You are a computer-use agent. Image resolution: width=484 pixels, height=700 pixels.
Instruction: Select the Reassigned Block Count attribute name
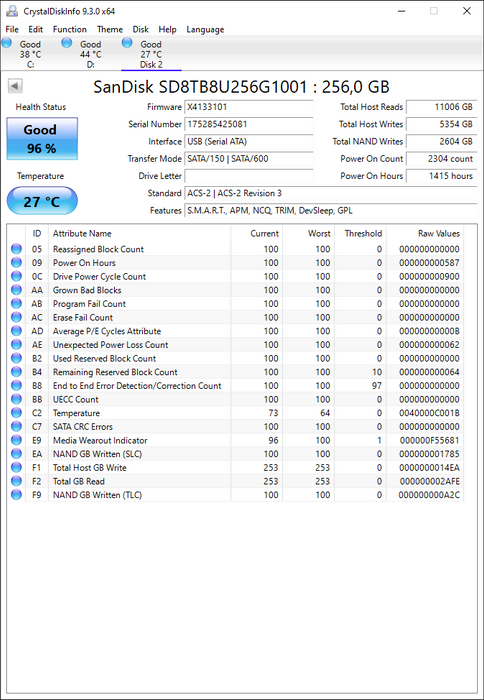click(98, 249)
